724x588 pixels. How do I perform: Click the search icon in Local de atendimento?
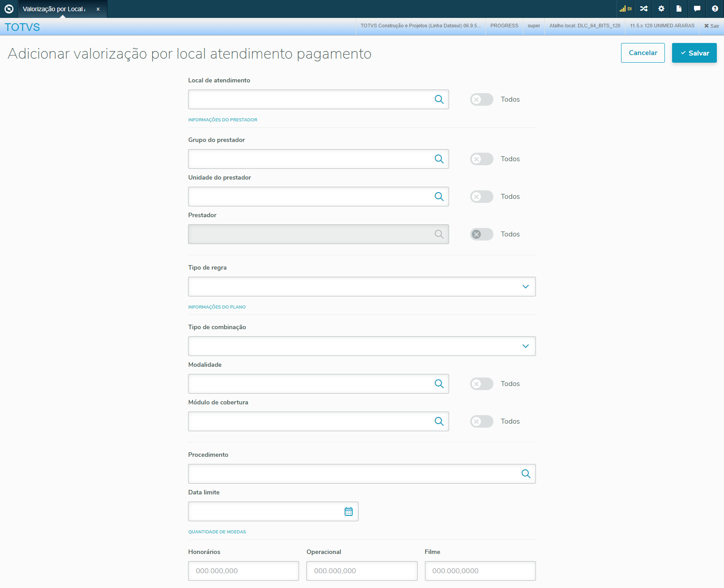click(439, 99)
